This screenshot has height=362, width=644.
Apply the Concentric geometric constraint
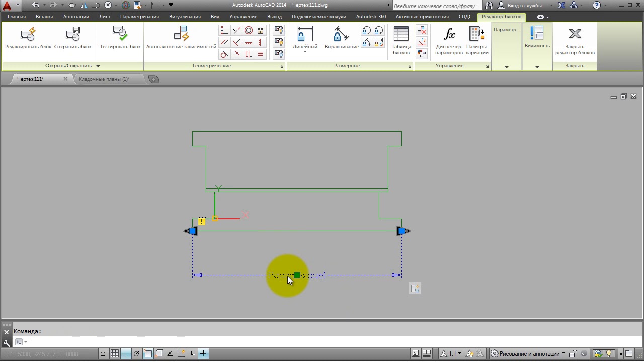tap(249, 30)
